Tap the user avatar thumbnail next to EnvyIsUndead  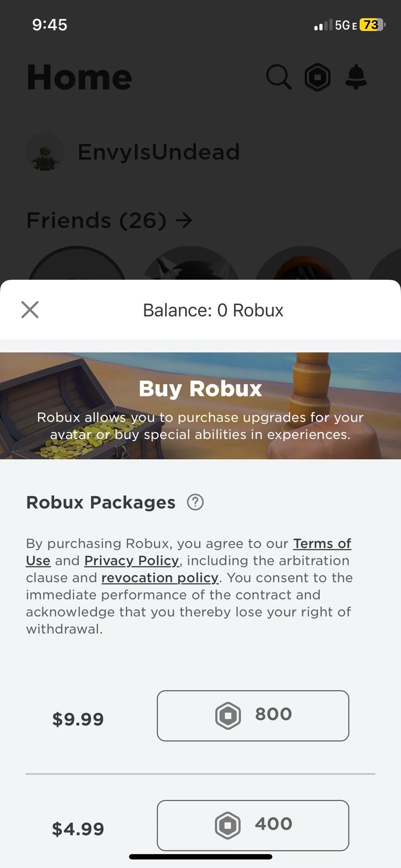tap(45, 151)
